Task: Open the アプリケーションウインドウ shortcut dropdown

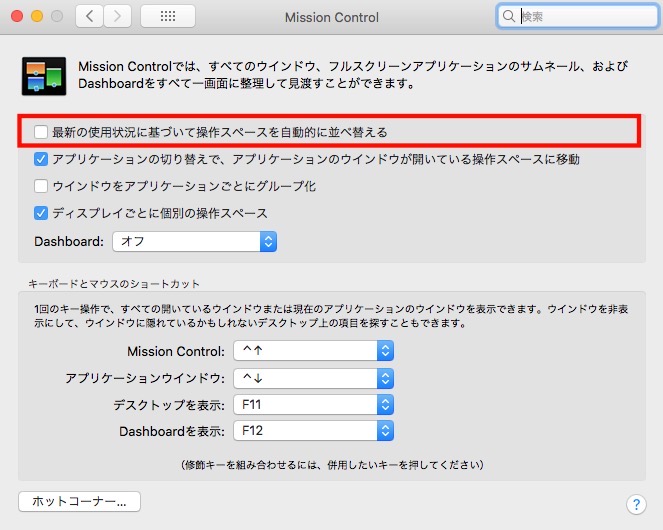Action: coord(313,378)
